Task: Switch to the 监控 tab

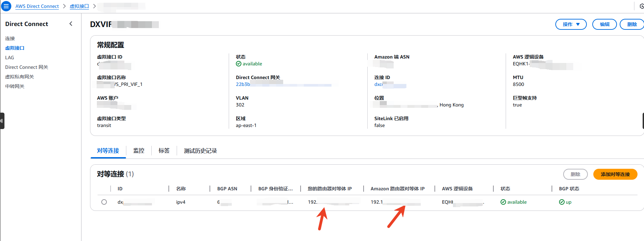Action: point(139,151)
